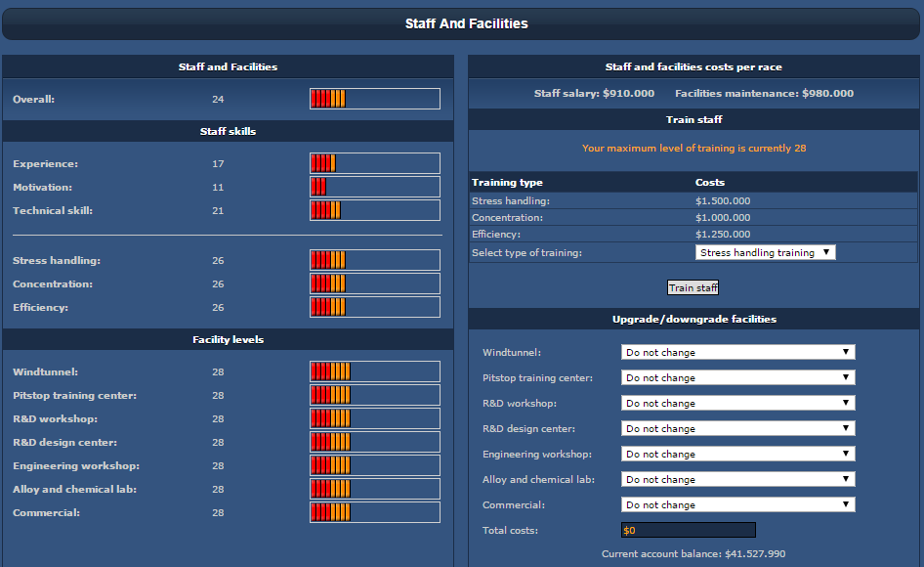Open the Engineering workshop upgrade dropdown
924x567 pixels.
(737, 454)
